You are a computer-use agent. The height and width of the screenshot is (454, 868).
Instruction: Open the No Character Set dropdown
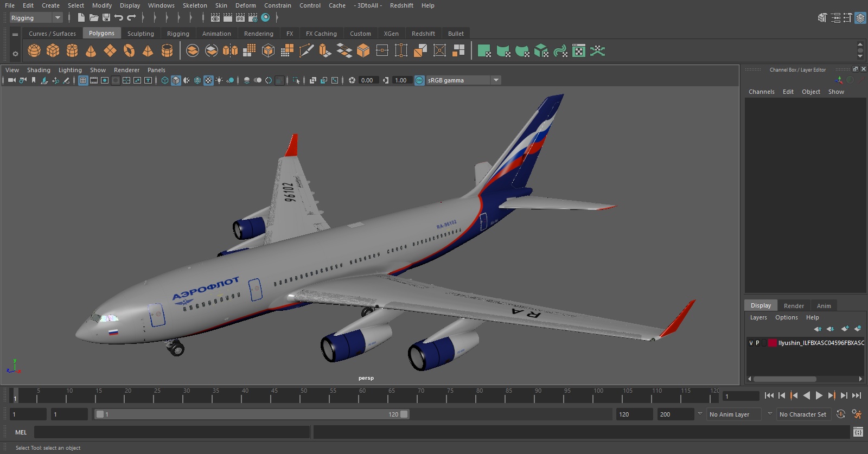(x=803, y=414)
